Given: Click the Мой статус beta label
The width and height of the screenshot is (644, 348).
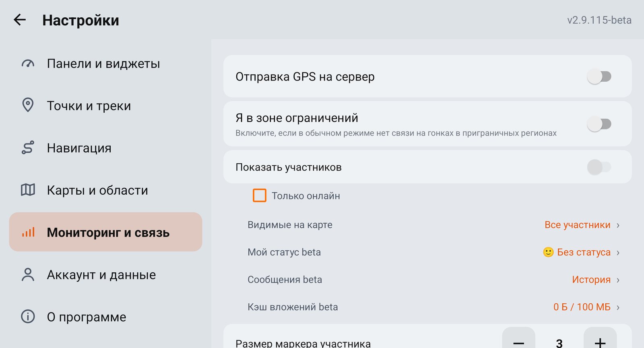Looking at the screenshot, I should point(284,252).
